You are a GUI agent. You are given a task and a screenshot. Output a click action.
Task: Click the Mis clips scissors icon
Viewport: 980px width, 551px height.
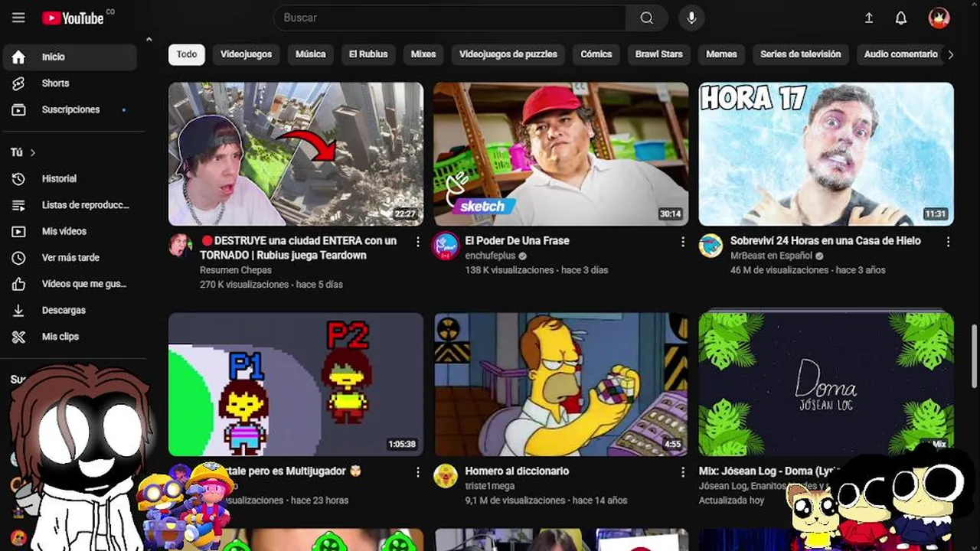(18, 337)
